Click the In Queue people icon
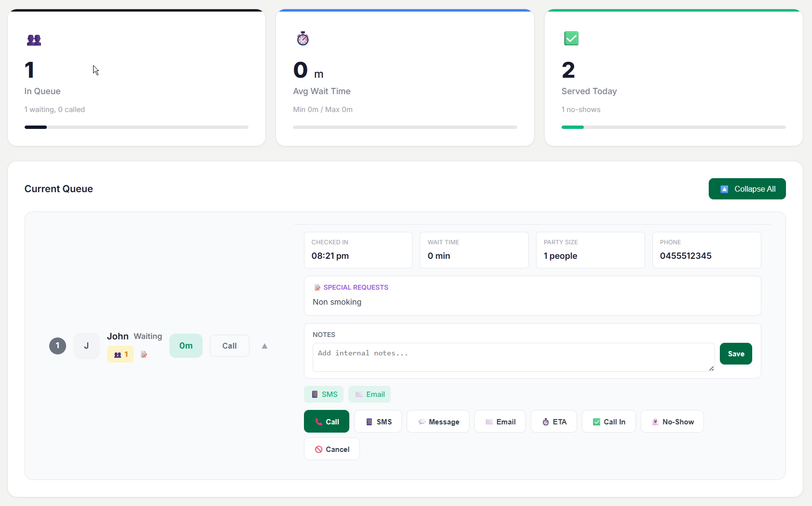Screen dimensions: 812x506 coord(34,40)
